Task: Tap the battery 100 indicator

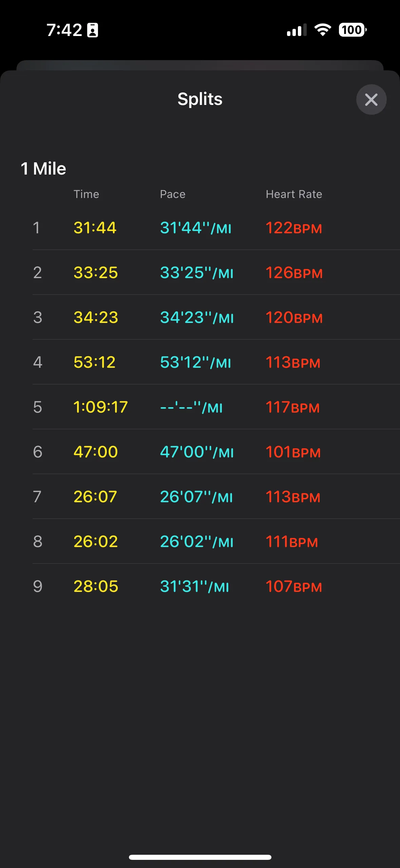Action: coord(353,30)
